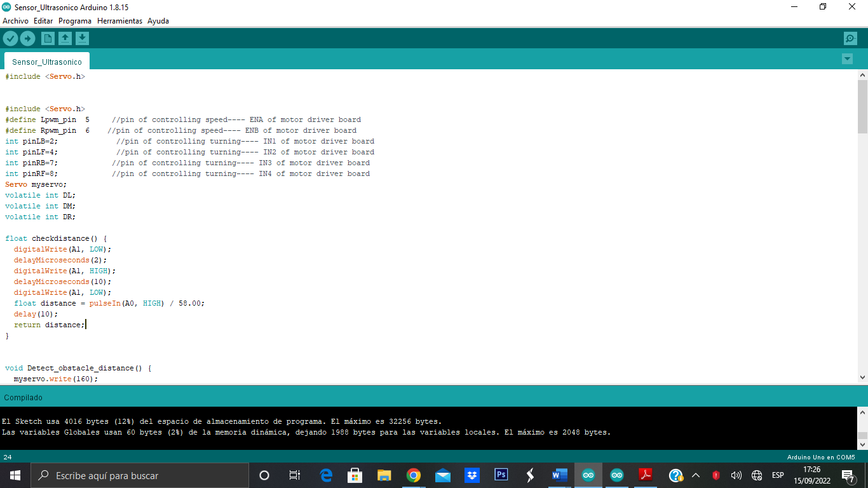Open the Serial Monitor magnifier icon

point(850,39)
